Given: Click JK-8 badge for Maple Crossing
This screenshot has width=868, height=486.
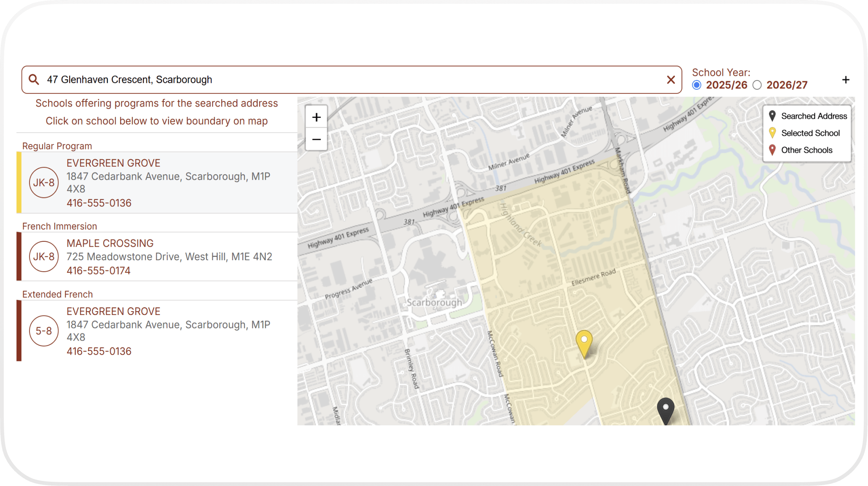Looking at the screenshot, I should pyautogui.click(x=44, y=256).
